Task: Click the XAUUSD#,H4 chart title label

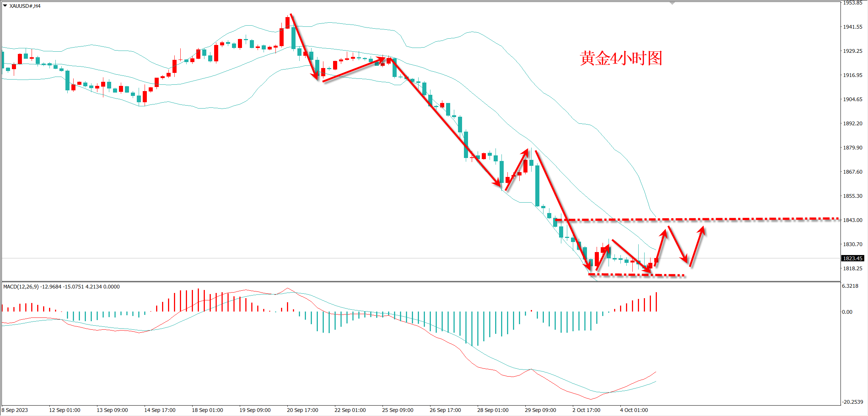Action: pos(25,6)
